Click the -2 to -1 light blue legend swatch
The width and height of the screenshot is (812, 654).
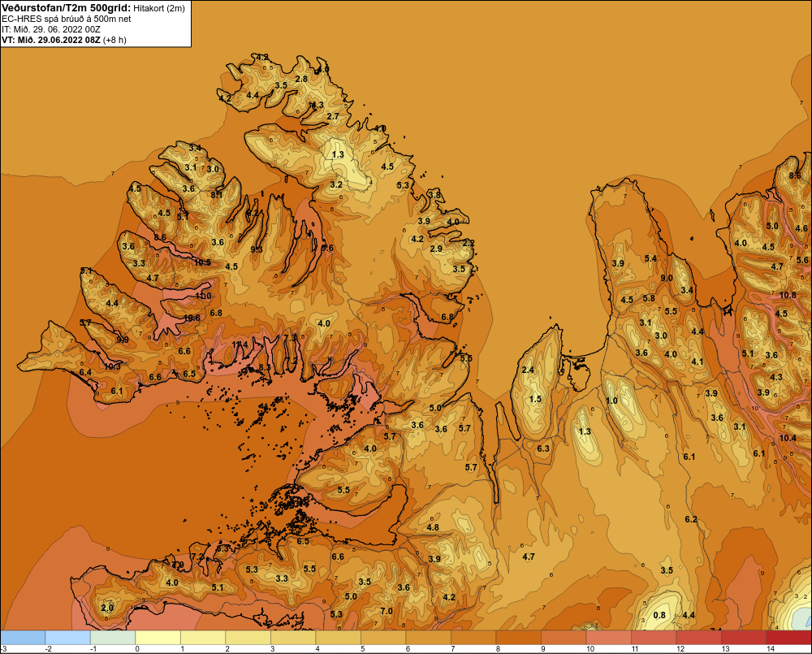tap(68, 638)
